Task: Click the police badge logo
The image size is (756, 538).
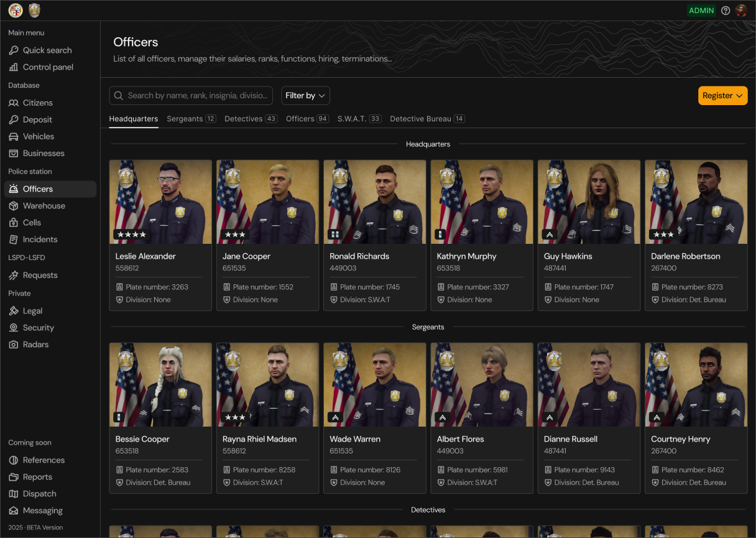Action: tap(35, 11)
